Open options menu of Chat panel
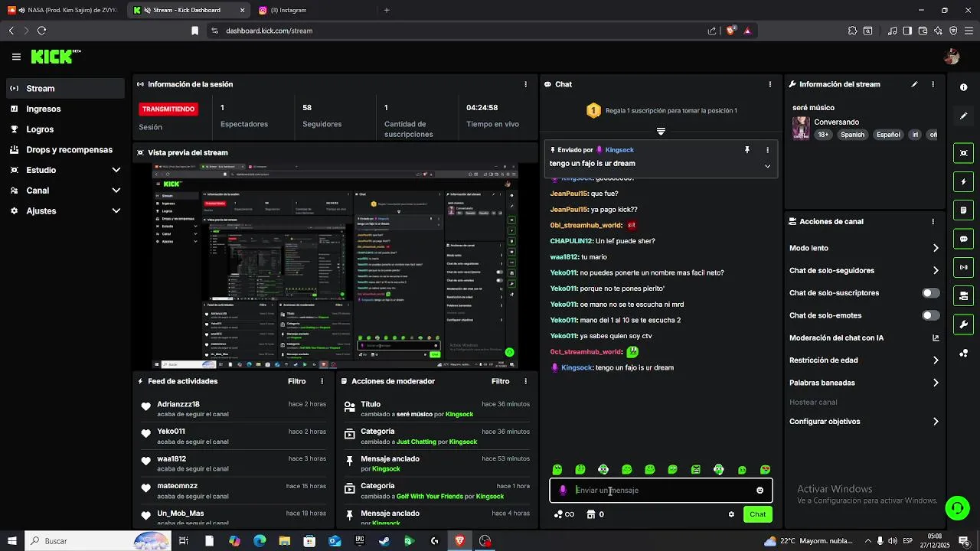Image resolution: width=980 pixels, height=551 pixels. (769, 84)
